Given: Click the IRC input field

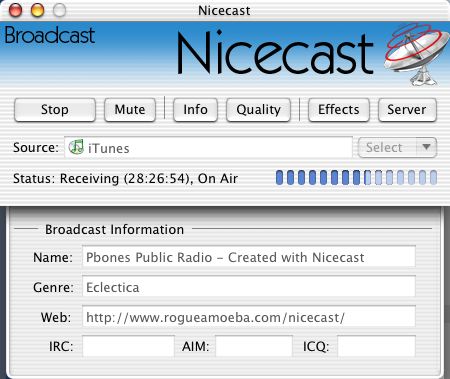Looking at the screenshot, I should [128, 347].
